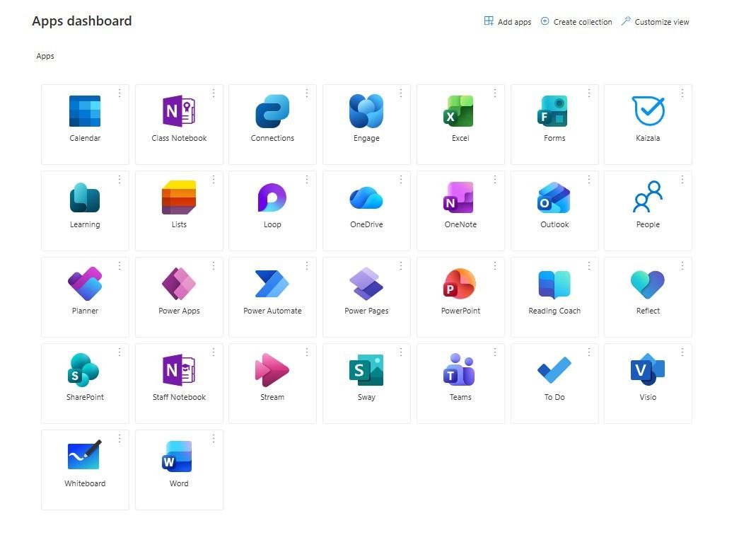Image resolution: width=756 pixels, height=540 pixels.
Task: Open the Kaizala app
Action: [x=647, y=120]
